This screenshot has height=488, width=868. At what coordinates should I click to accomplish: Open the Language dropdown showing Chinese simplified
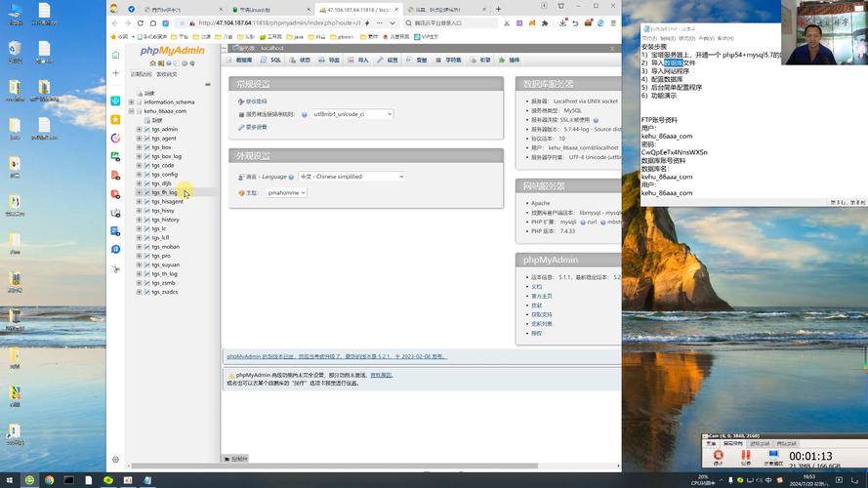click(x=351, y=177)
